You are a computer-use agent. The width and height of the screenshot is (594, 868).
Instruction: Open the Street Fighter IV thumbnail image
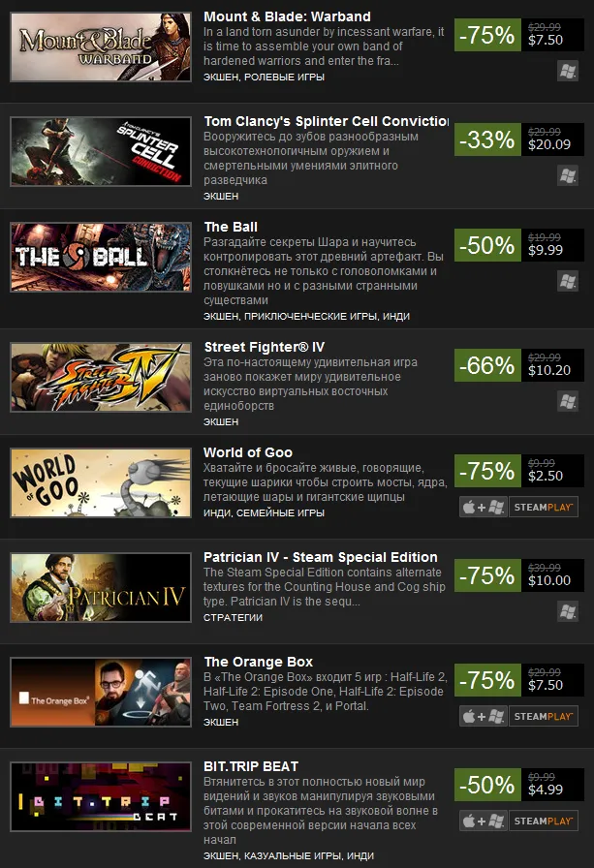[101, 377]
